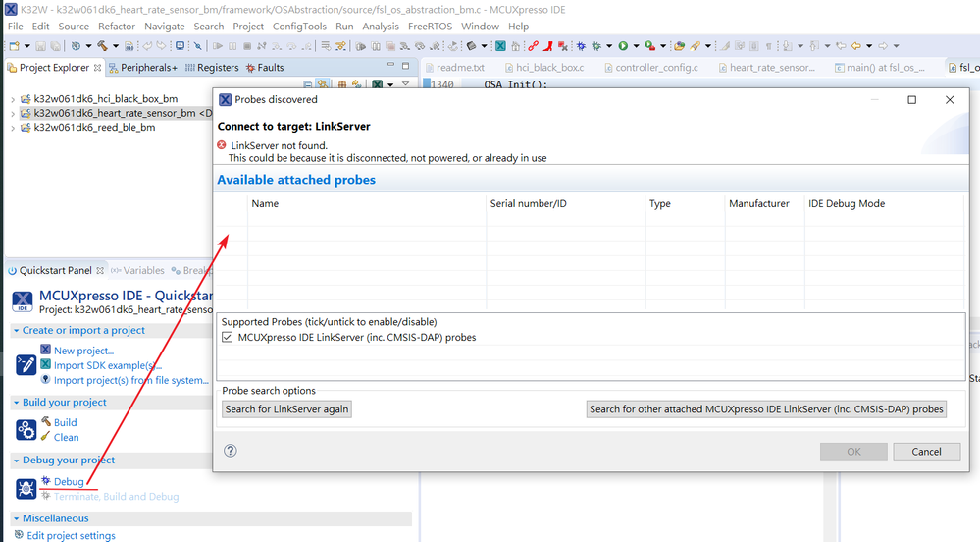Click the Build project gears icon
980x542 pixels.
coord(26,430)
